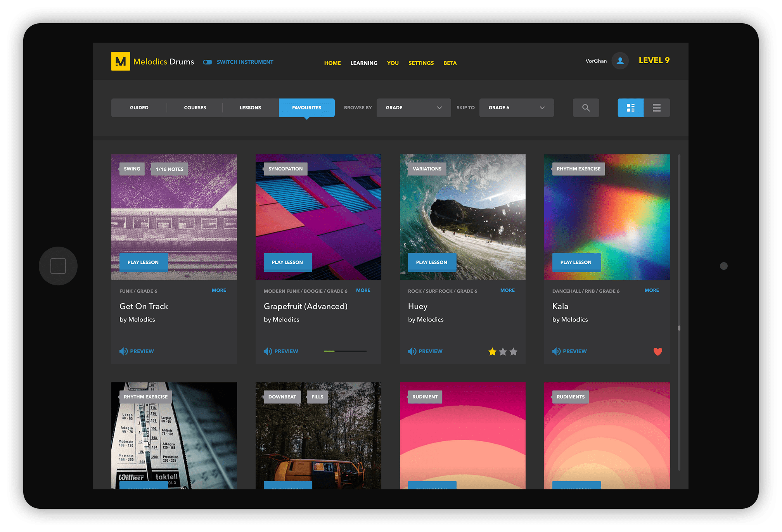Click More on the Kala card
The width and height of the screenshot is (782, 532).
pyautogui.click(x=652, y=290)
